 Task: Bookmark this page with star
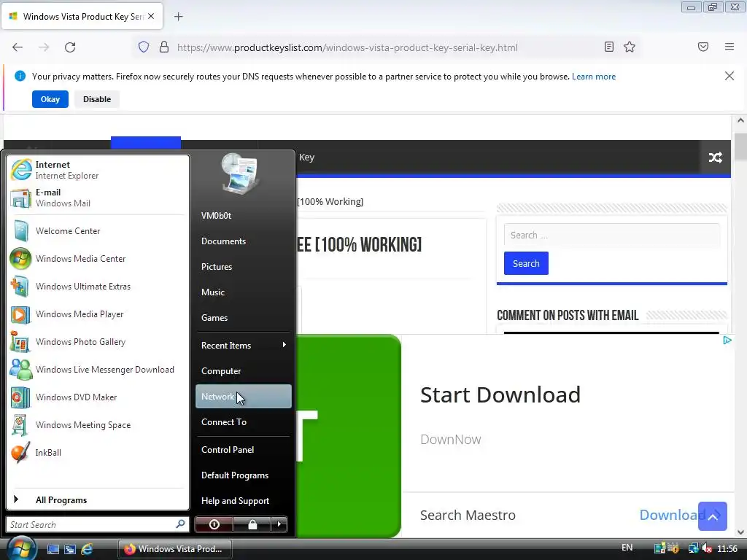pyautogui.click(x=630, y=47)
